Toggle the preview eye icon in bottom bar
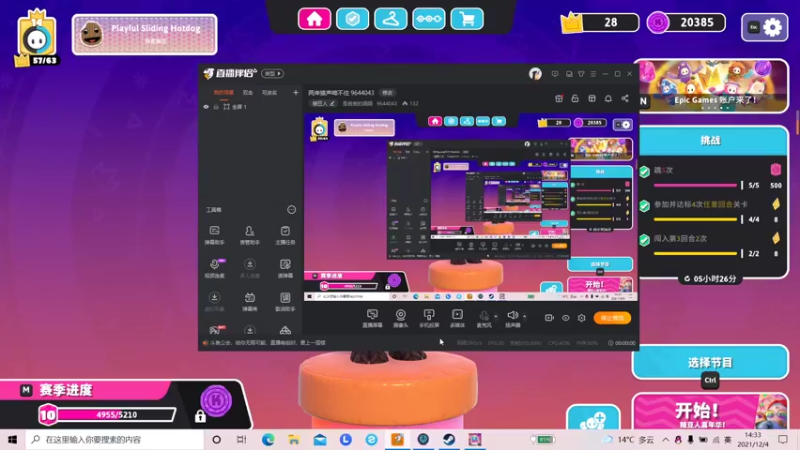Image resolution: width=800 pixels, height=450 pixels. tap(565, 318)
